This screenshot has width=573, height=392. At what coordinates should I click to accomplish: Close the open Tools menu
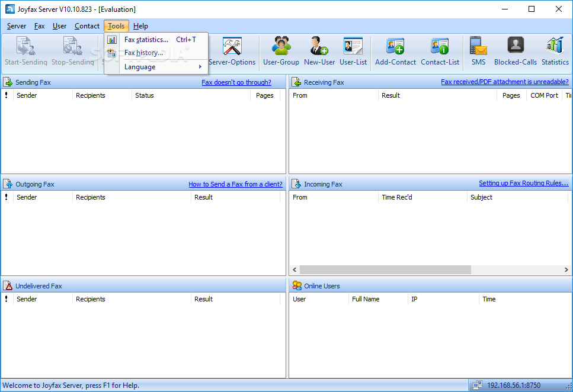tap(116, 26)
